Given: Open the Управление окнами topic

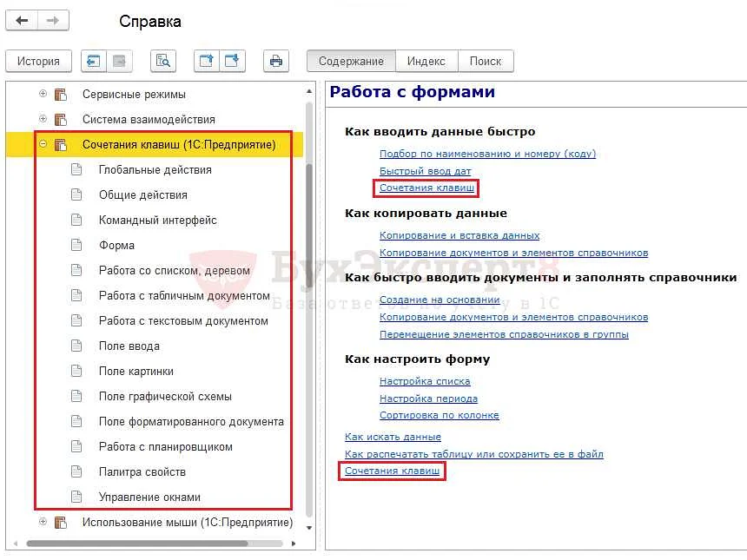Looking at the screenshot, I should click(x=149, y=497).
